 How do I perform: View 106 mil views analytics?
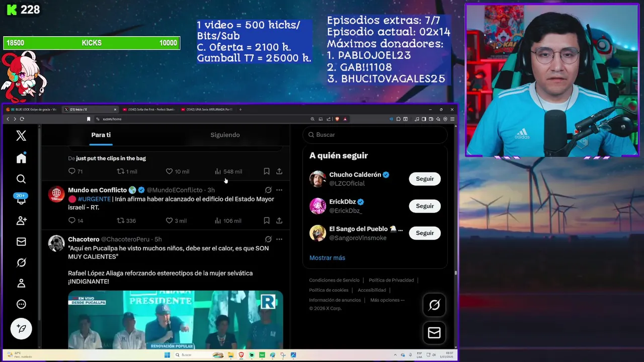click(228, 221)
